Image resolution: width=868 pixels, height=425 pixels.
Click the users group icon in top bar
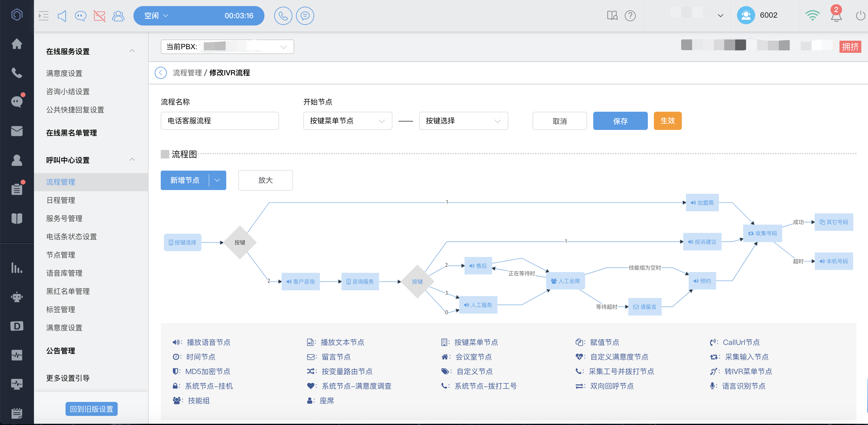click(x=118, y=16)
